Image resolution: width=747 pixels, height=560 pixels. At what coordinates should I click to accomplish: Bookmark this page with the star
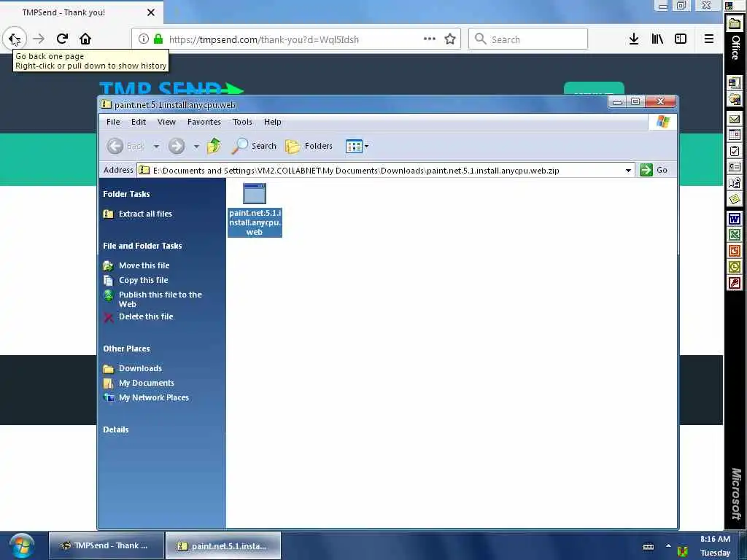click(450, 39)
